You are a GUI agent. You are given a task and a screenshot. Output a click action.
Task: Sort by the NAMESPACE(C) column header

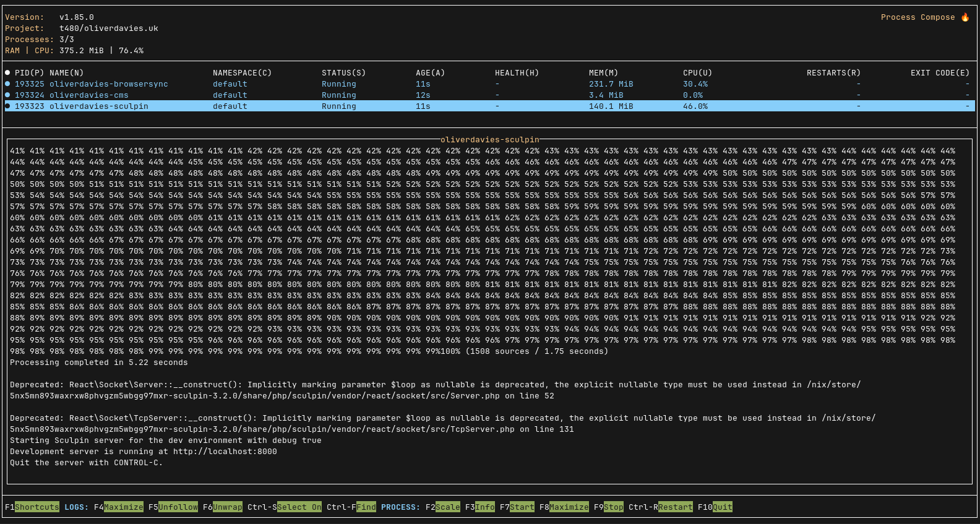[x=243, y=73]
